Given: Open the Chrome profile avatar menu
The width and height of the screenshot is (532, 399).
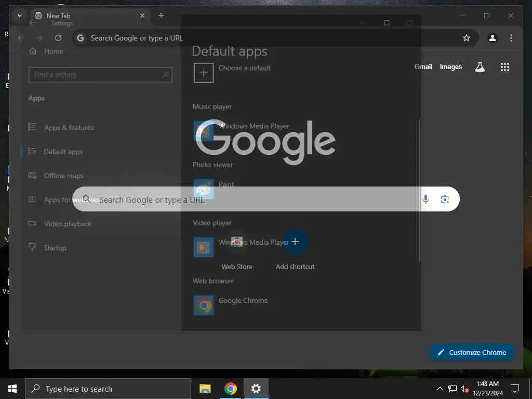Looking at the screenshot, I should 493,38.
